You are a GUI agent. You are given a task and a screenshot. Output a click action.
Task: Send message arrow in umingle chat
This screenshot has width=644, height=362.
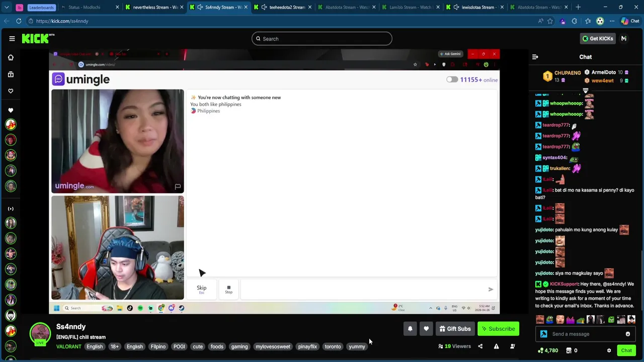click(x=491, y=289)
